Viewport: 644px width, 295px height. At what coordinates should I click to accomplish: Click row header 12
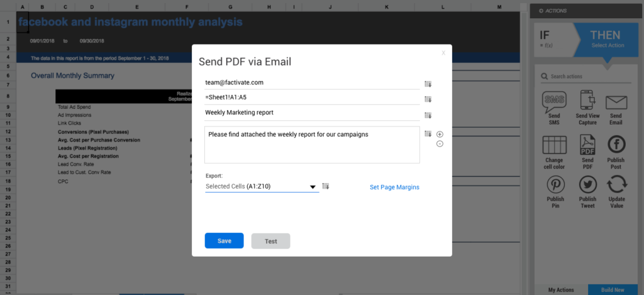(x=8, y=131)
